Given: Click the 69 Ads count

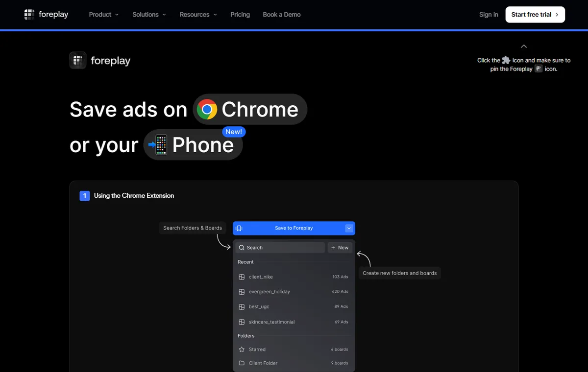Looking at the screenshot, I should point(341,322).
